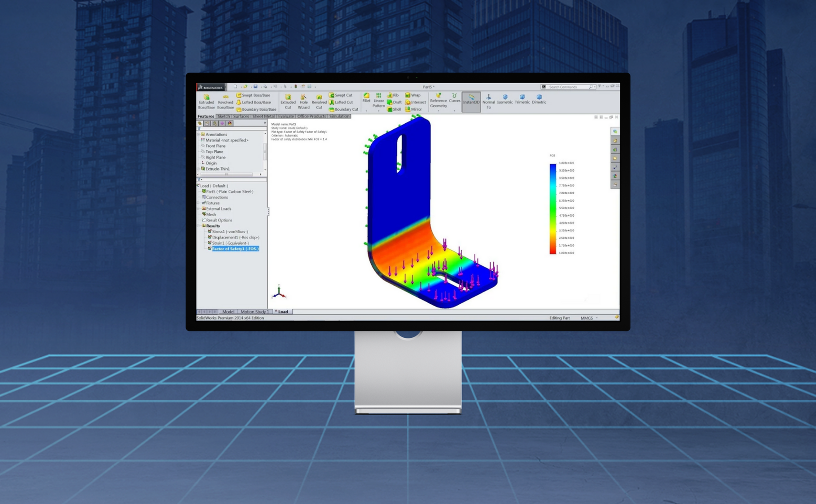Switch to the Evaluate tab
Image resolution: width=816 pixels, height=504 pixels.
pyautogui.click(x=286, y=116)
